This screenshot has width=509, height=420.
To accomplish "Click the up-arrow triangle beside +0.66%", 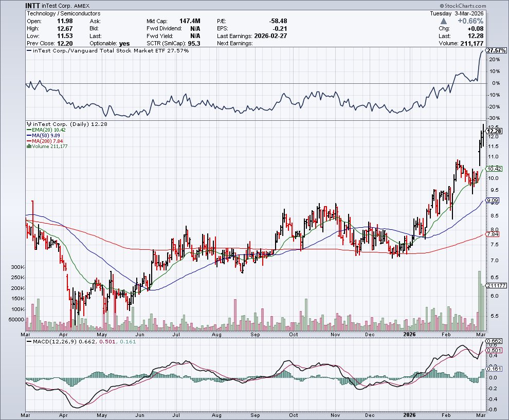I will pyautogui.click(x=444, y=21).
